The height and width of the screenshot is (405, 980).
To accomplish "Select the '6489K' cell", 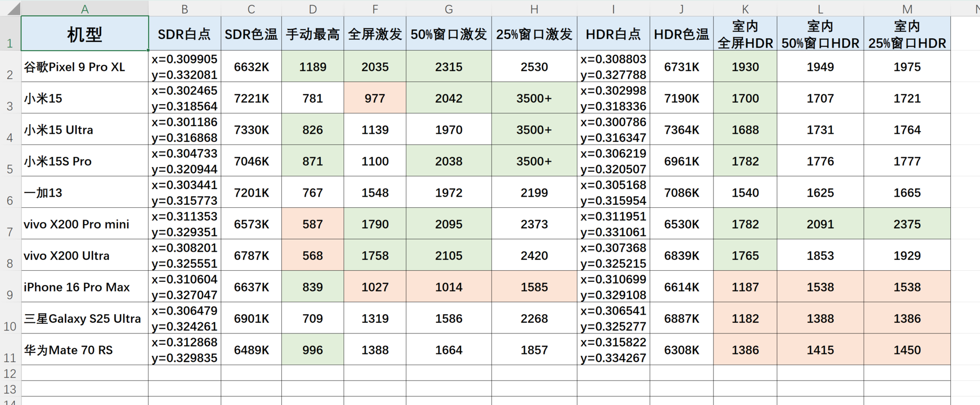I will [x=251, y=349].
